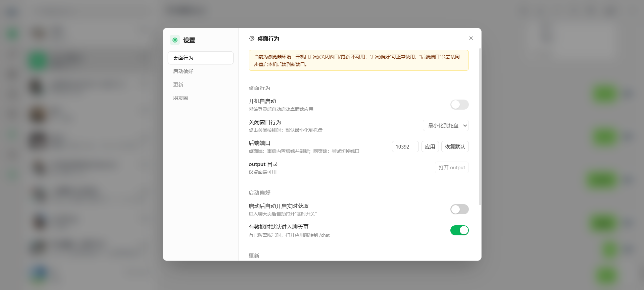644x290 pixels.
Task: Click the 恢复默认 button
Action: tap(455, 147)
